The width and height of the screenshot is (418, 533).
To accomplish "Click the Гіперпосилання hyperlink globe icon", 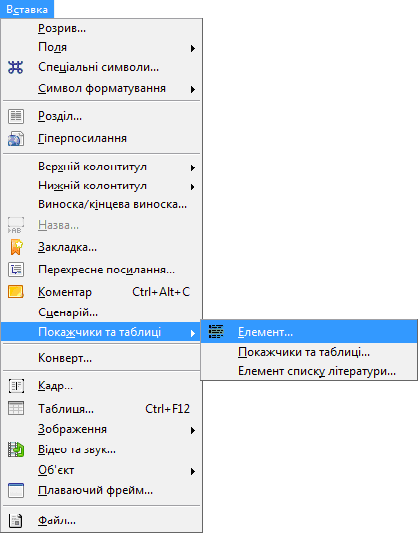I will [16, 139].
